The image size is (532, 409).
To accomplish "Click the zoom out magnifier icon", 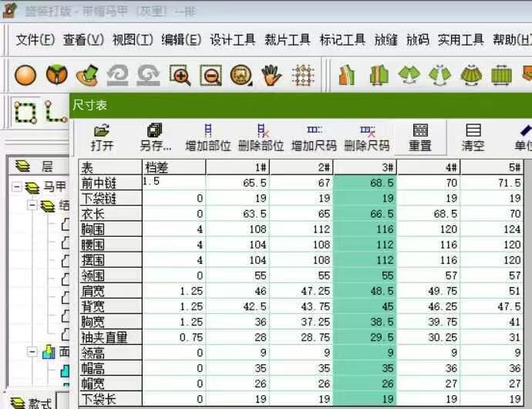I will (210, 76).
